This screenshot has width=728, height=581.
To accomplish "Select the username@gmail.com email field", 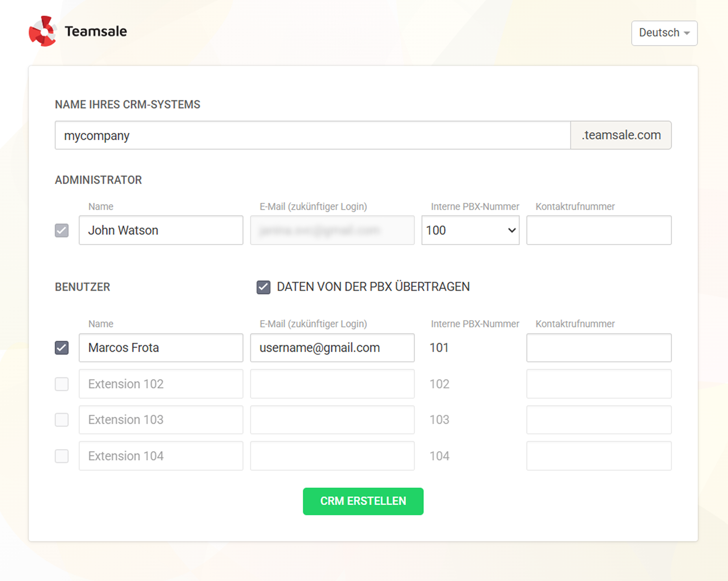I will (332, 347).
